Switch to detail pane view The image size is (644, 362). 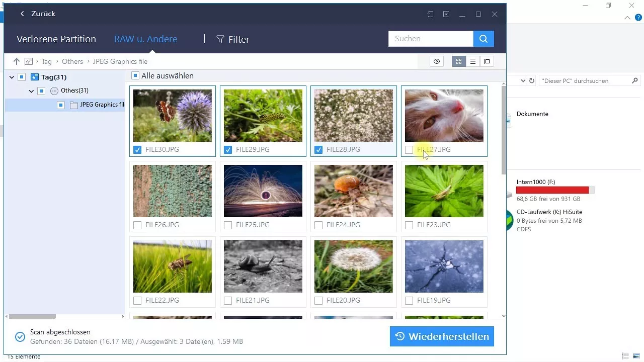coord(487,61)
